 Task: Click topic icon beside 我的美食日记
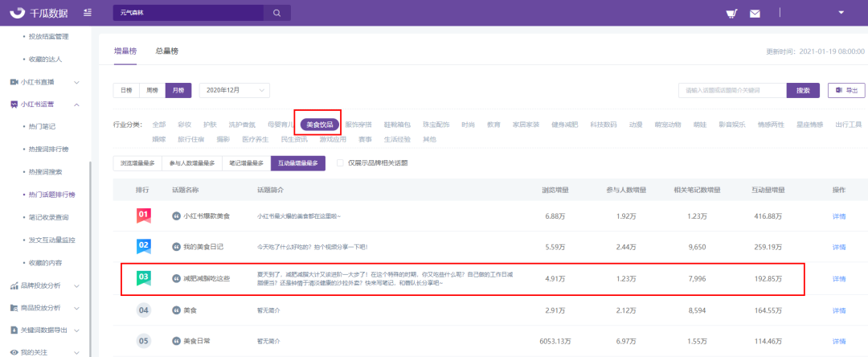(x=177, y=247)
